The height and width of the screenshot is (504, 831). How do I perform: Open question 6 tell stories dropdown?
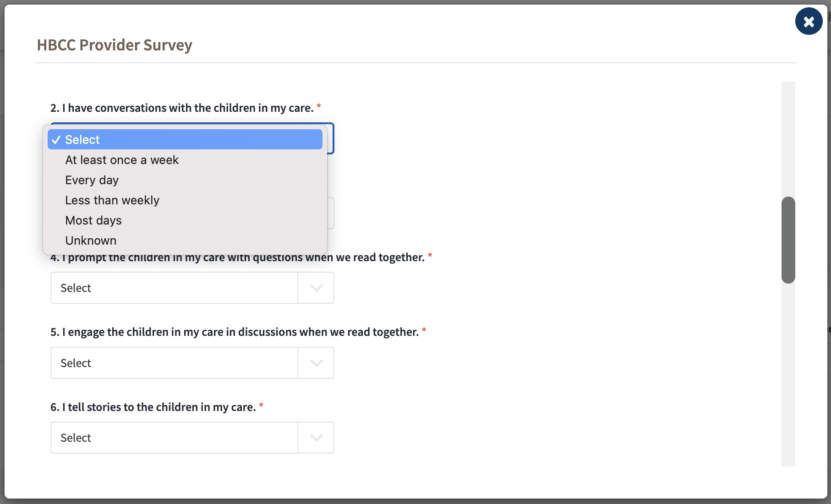(x=192, y=438)
